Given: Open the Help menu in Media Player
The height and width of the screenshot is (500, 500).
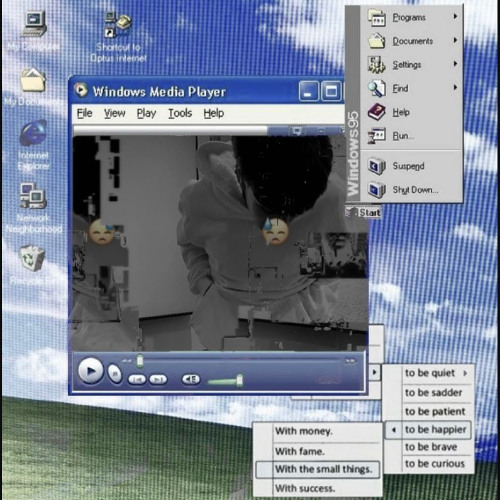Looking at the screenshot, I should point(214,113).
